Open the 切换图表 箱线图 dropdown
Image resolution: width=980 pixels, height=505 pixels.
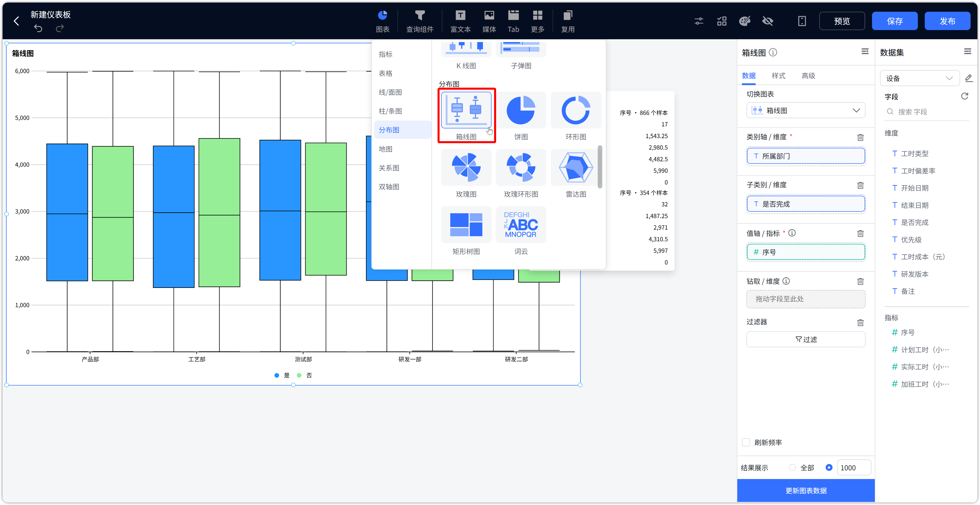click(x=805, y=110)
